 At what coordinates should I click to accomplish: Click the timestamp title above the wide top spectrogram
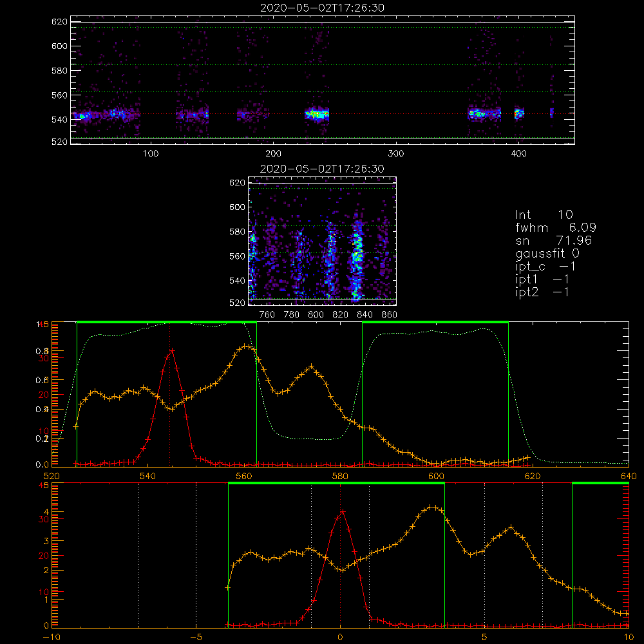click(x=323, y=8)
